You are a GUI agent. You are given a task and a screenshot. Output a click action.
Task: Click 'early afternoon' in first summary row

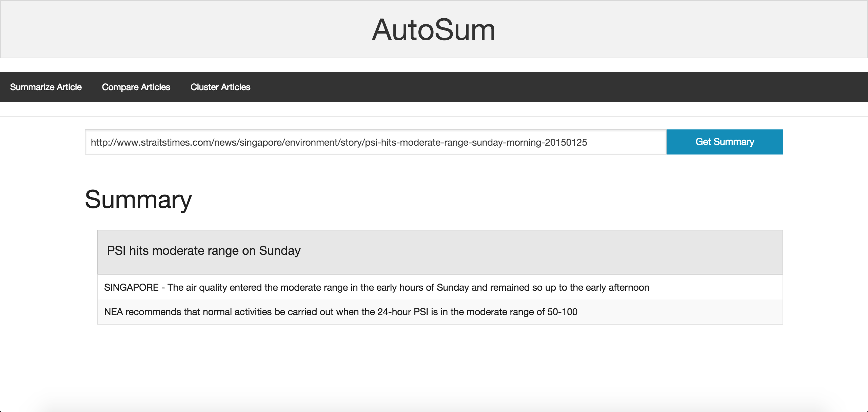617,287
